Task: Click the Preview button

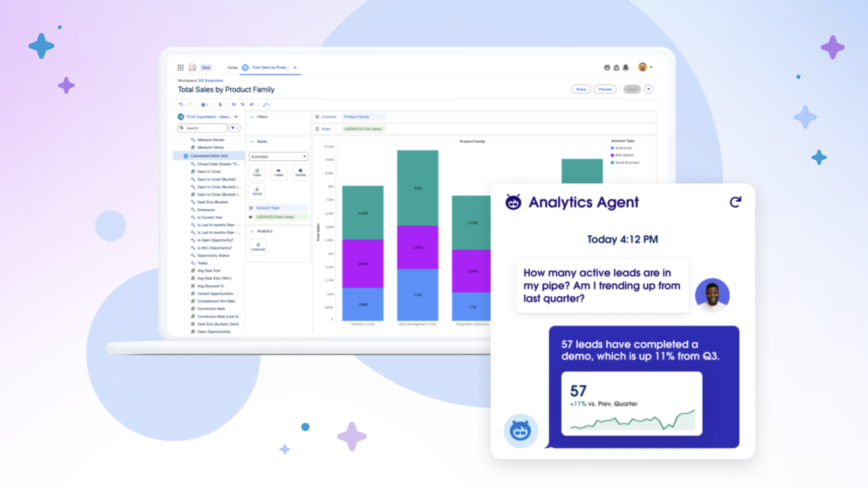Action: (x=605, y=89)
